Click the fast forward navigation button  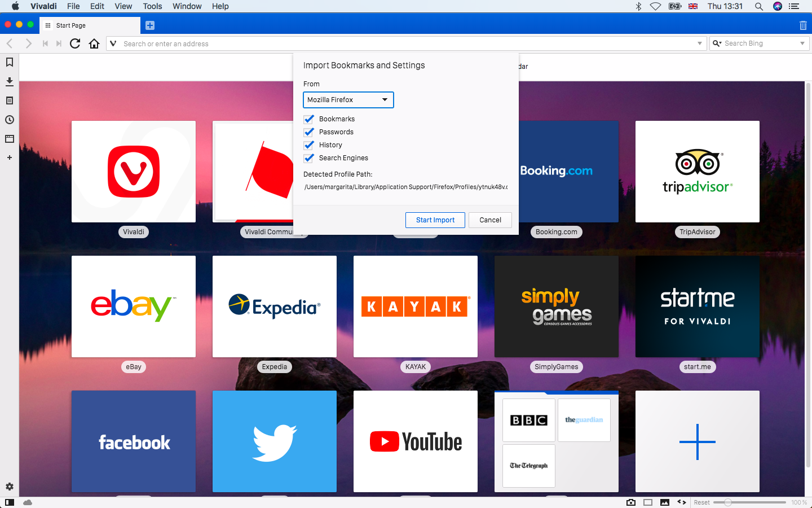59,43
